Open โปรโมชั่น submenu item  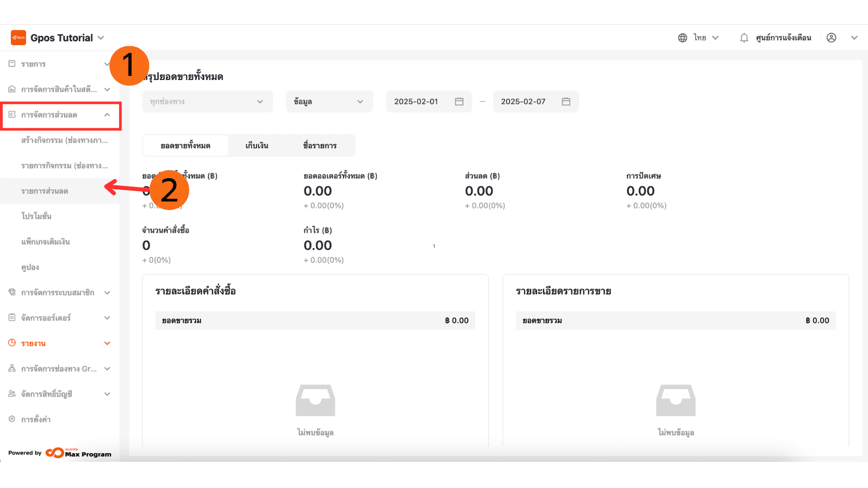coord(36,216)
